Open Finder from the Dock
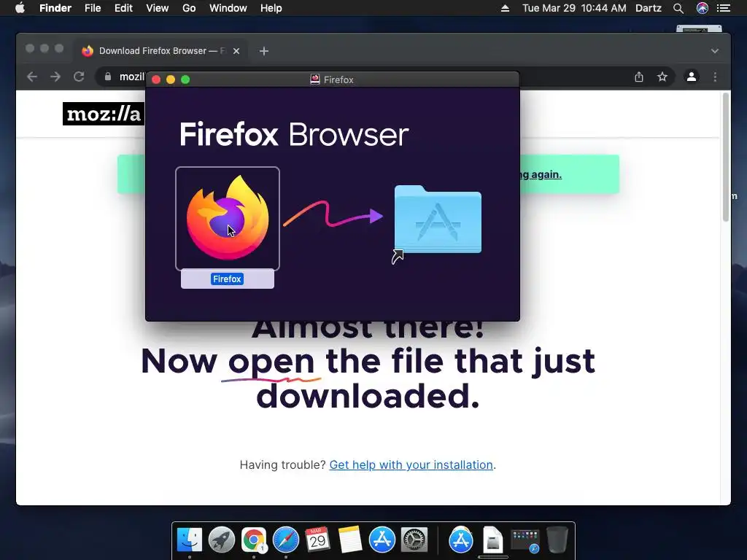 [x=189, y=540]
